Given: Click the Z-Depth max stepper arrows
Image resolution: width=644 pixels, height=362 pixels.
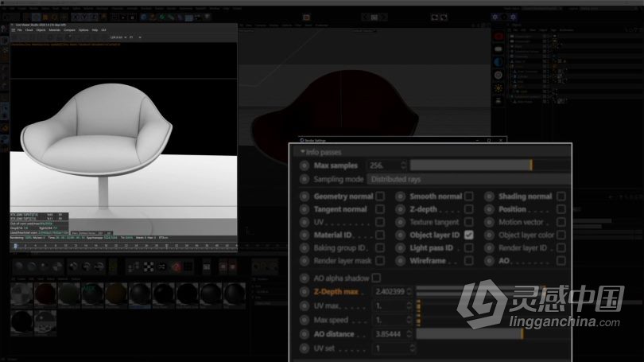Looking at the screenshot, I should pyautogui.click(x=409, y=291).
